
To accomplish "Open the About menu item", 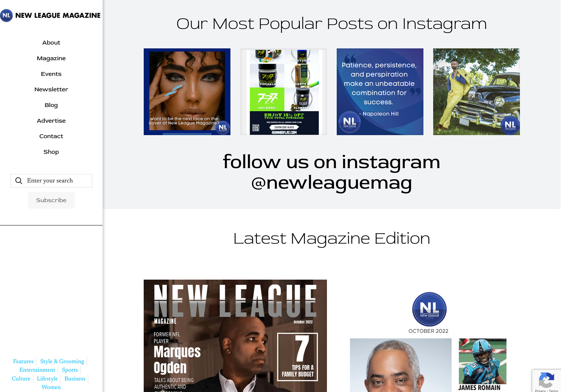I will (x=51, y=43).
